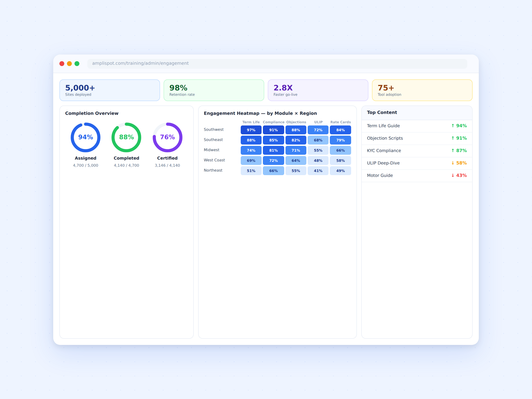Click the 76% Certified progress ring

coord(167,137)
